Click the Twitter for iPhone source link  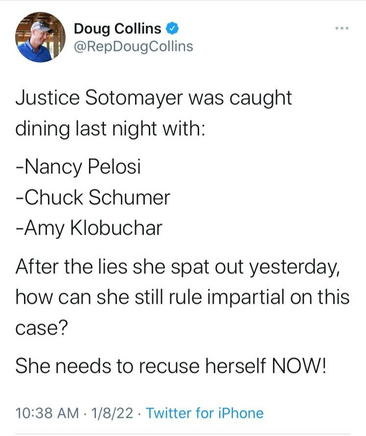tap(205, 413)
